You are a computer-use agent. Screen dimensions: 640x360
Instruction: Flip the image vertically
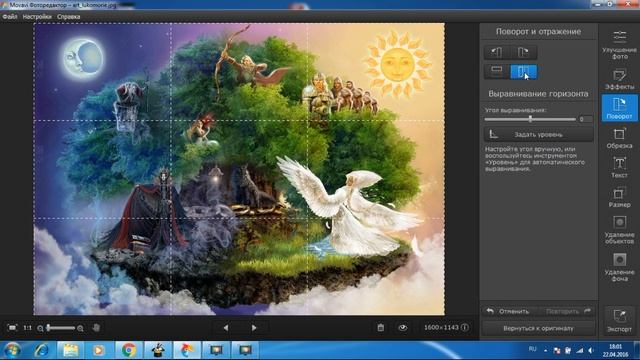(496, 71)
